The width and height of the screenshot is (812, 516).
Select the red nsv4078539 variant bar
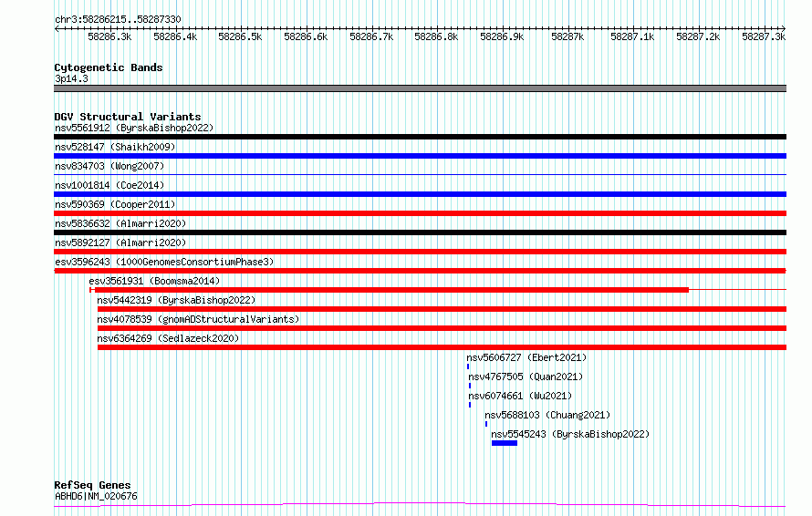coord(442,328)
